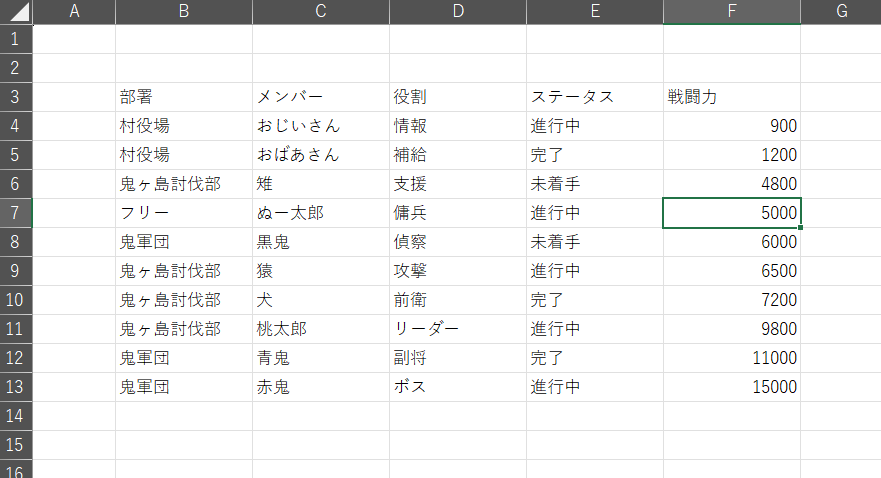Image resolution: width=881 pixels, height=478 pixels.
Task: Select column D header
Action: 458,12
